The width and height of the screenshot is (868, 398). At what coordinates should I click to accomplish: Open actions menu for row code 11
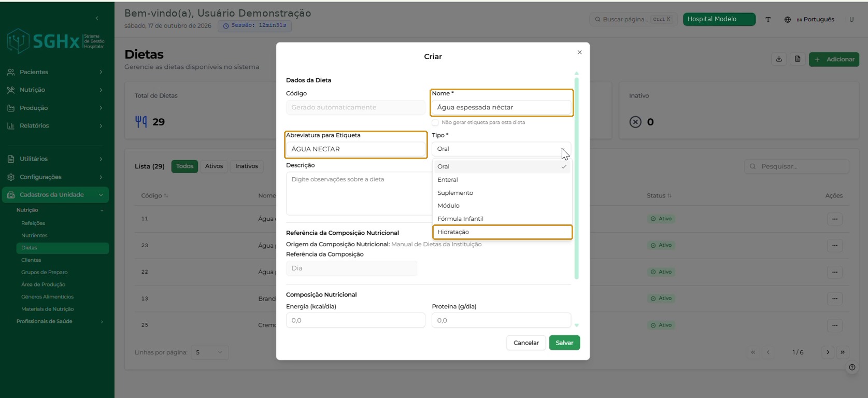point(834,219)
